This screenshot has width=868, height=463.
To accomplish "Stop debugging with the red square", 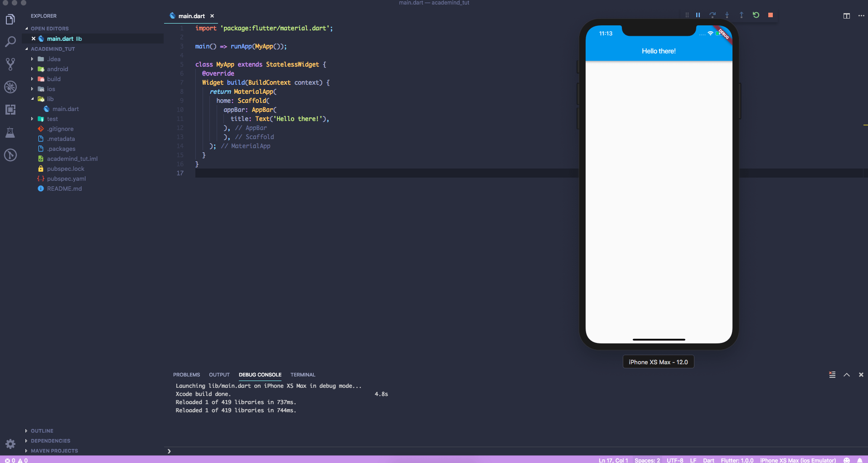I will click(x=771, y=15).
